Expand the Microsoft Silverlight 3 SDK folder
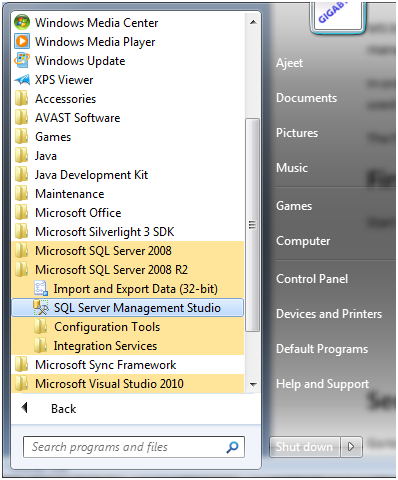Image resolution: width=398 pixels, height=480 pixels. pyautogui.click(x=128, y=232)
